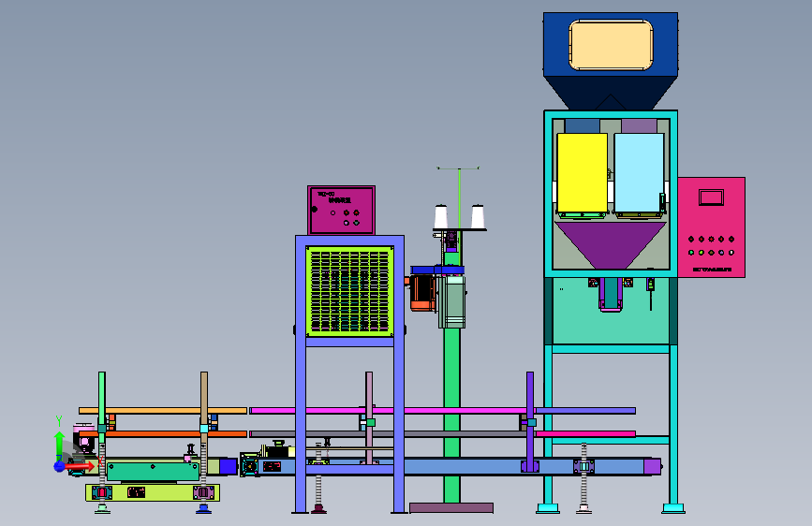The image size is (812, 526).
Task: Select the long magenta guide rail
Action: point(391,411)
